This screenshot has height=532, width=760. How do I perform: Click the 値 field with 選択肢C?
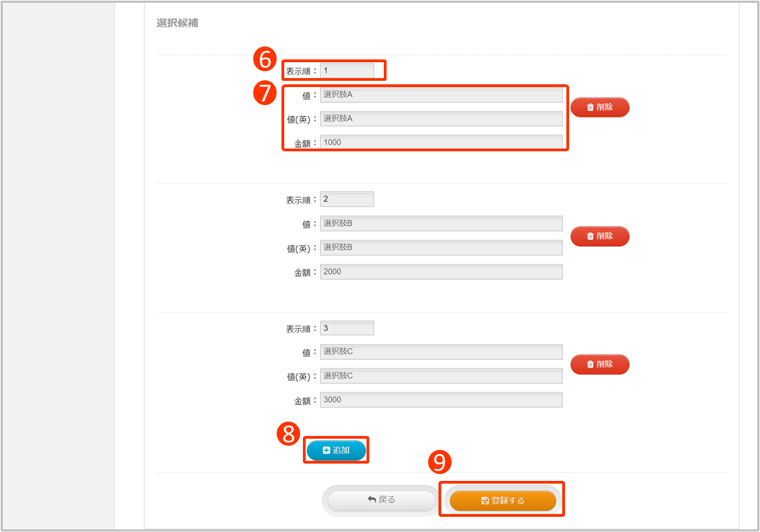(x=441, y=352)
